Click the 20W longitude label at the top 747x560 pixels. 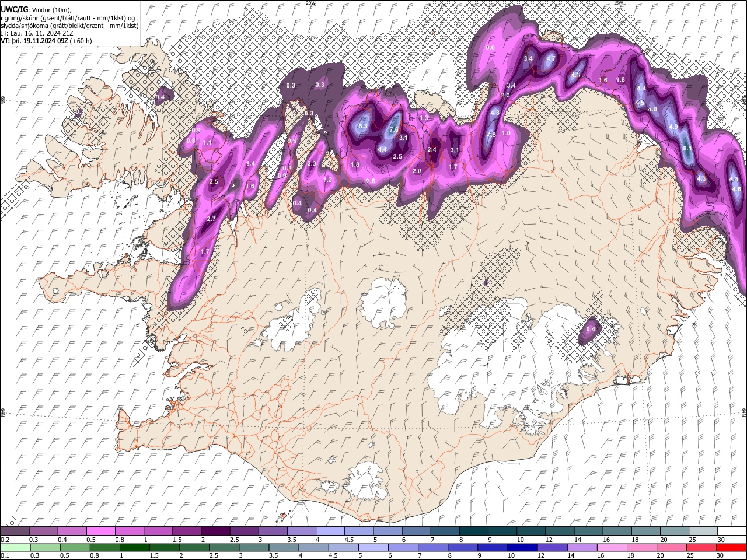[310, 3]
